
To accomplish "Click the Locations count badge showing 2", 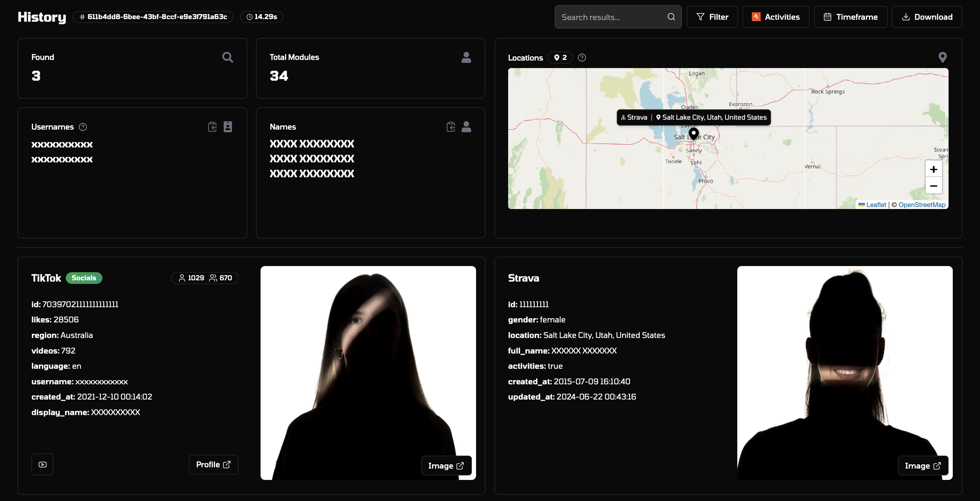I will (560, 57).
